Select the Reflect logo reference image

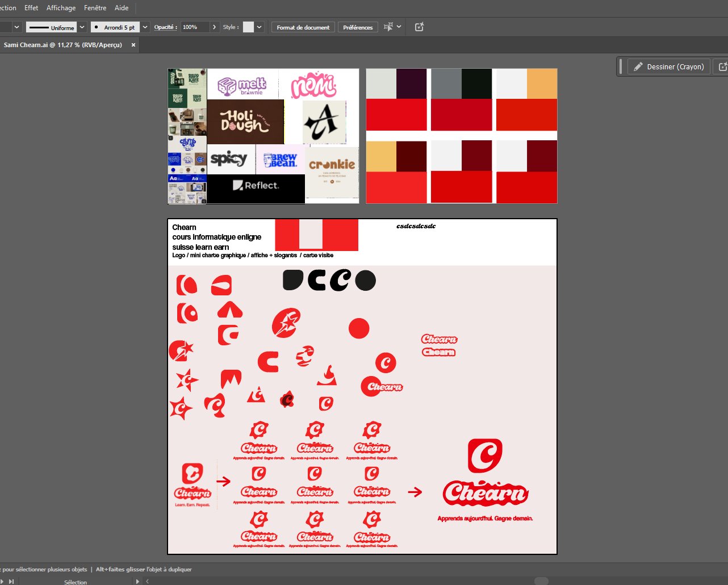click(256, 189)
